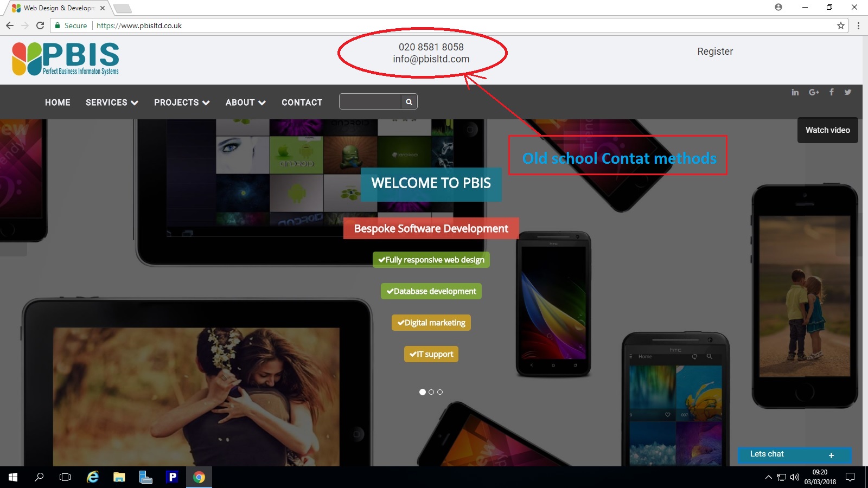Go back with the browser back arrow
This screenshot has height=488, width=868.
pyautogui.click(x=9, y=25)
